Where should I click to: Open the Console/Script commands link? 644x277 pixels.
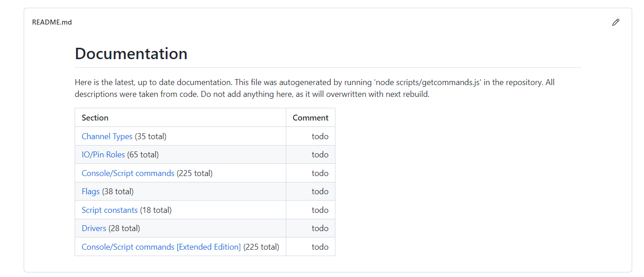tap(128, 173)
